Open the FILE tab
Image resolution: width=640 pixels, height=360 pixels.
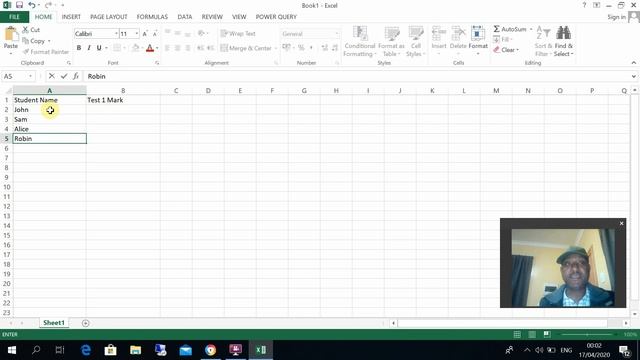tap(14, 17)
